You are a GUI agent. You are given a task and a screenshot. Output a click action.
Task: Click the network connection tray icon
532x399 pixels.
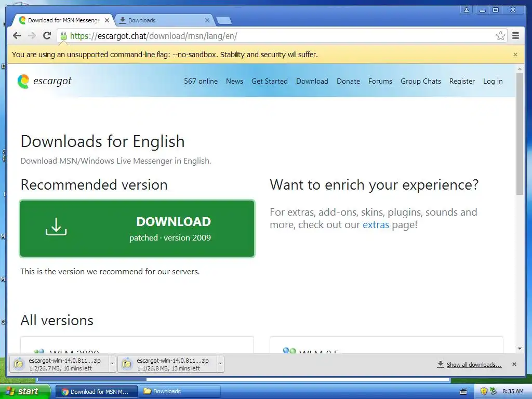[493, 391]
